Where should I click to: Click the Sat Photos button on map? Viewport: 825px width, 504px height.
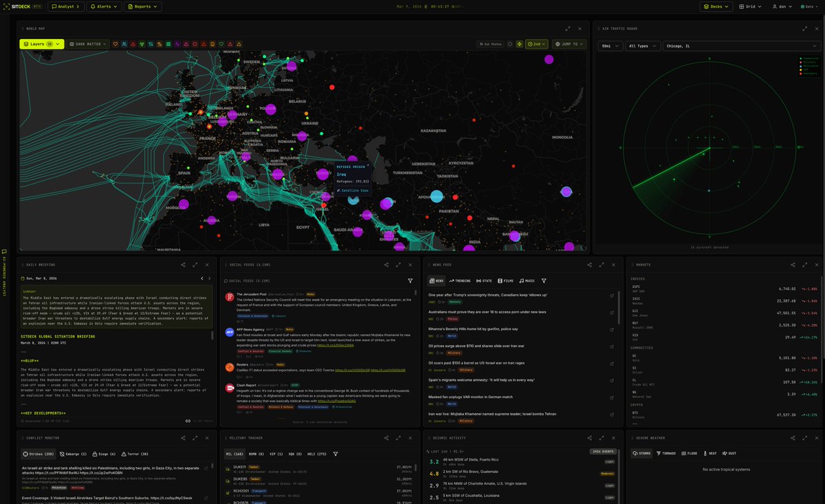pyautogui.click(x=490, y=44)
